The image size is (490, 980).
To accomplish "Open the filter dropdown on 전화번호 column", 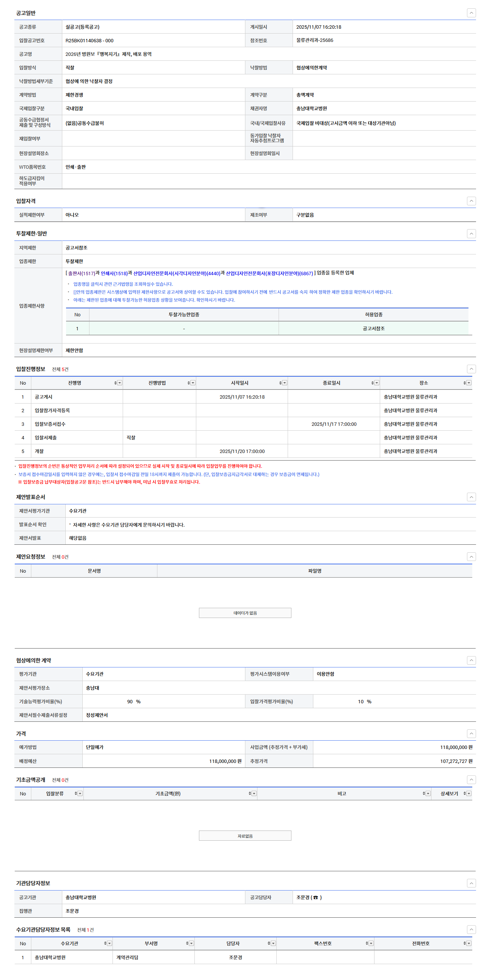I will click(469, 943).
